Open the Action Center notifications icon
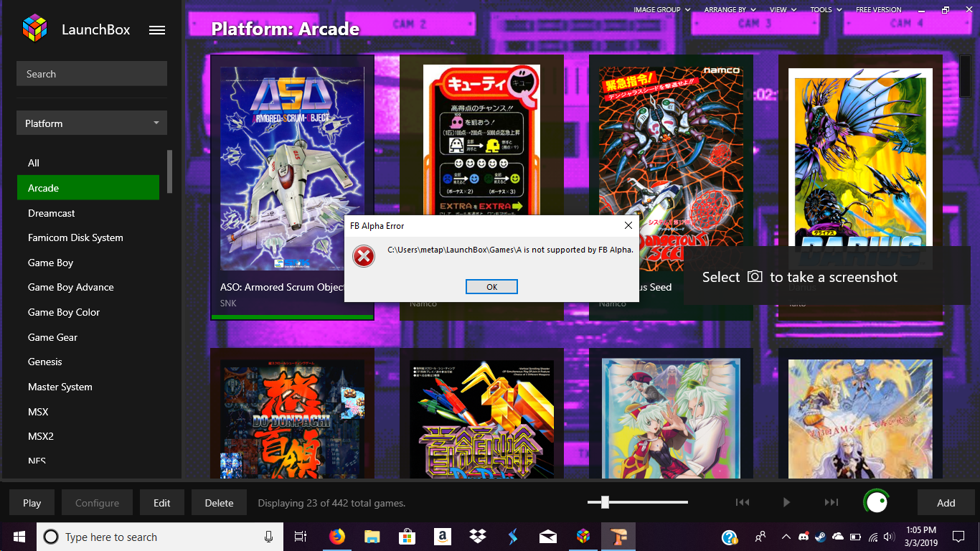Image resolution: width=980 pixels, height=551 pixels. 958,537
